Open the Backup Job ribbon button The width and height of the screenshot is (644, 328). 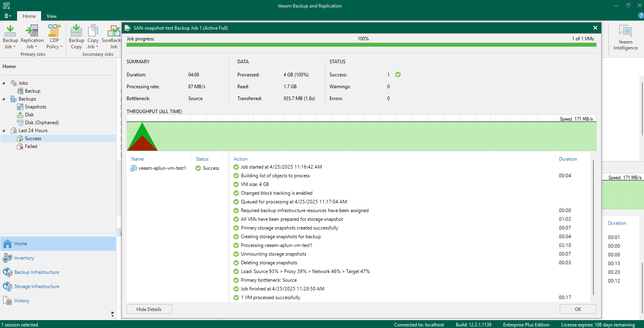click(x=10, y=37)
